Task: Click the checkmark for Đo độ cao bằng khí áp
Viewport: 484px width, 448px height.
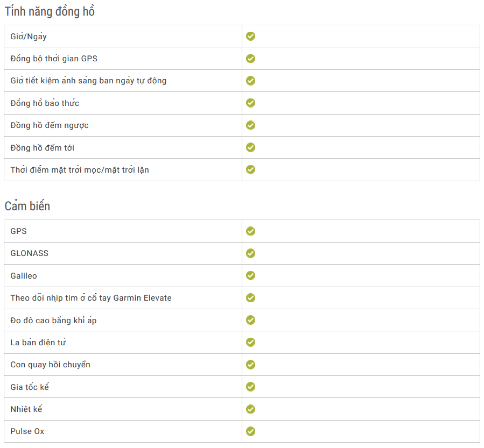Action: pyautogui.click(x=250, y=320)
